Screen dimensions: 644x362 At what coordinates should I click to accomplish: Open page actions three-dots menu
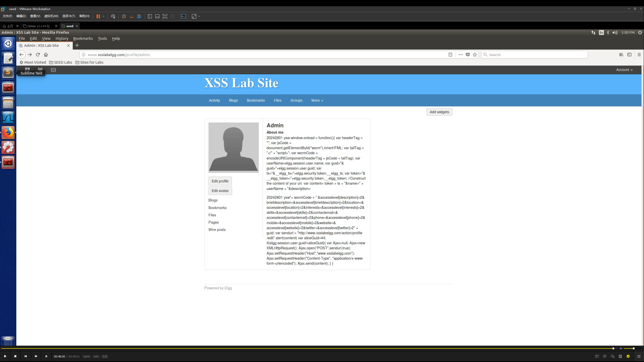pyautogui.click(x=460, y=55)
